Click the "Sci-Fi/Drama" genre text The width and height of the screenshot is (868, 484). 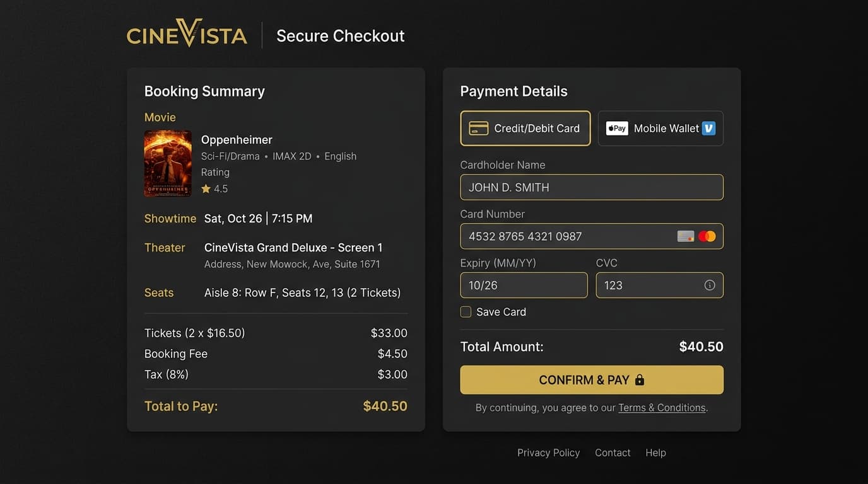(230, 156)
